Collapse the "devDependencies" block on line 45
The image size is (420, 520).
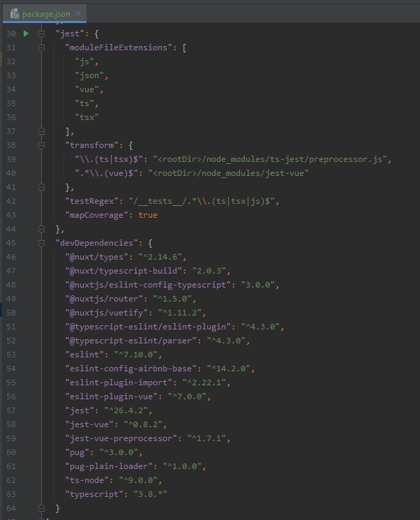pos(41,243)
